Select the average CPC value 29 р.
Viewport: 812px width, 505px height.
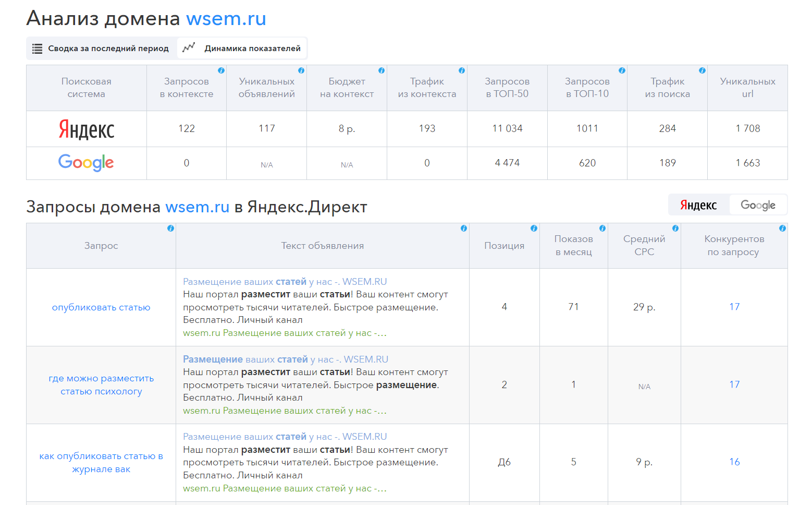[x=644, y=307]
